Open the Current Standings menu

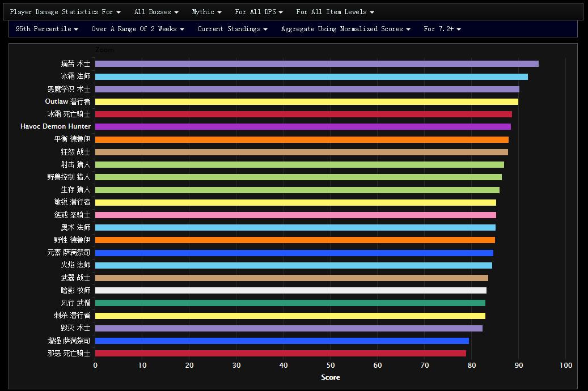click(x=232, y=29)
